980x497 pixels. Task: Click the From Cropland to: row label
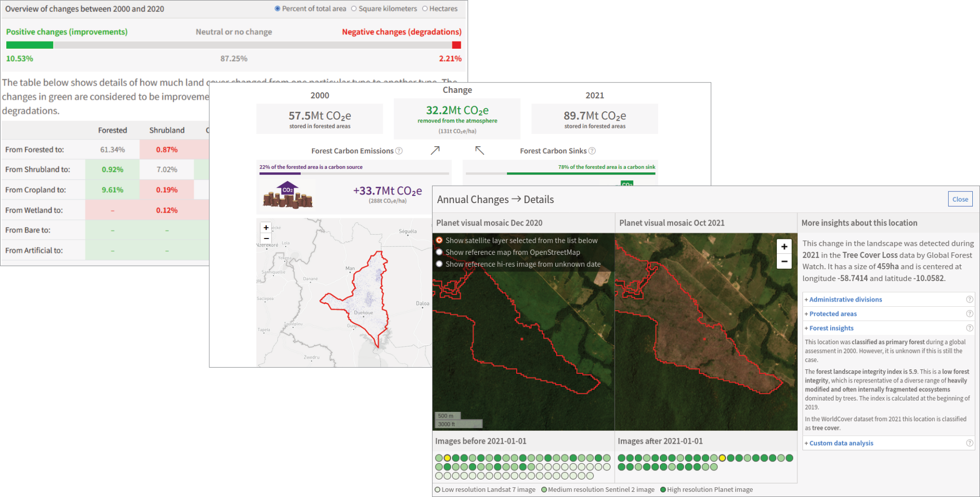pos(35,190)
